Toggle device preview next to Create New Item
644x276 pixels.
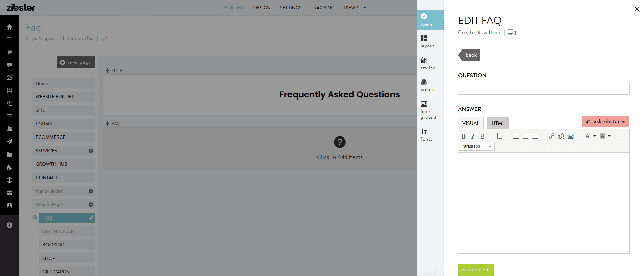pyautogui.click(x=512, y=32)
